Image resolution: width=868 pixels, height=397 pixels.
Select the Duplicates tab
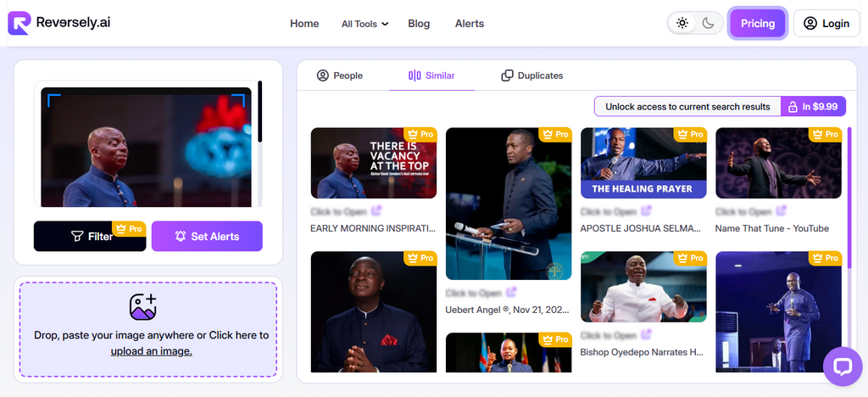click(531, 75)
